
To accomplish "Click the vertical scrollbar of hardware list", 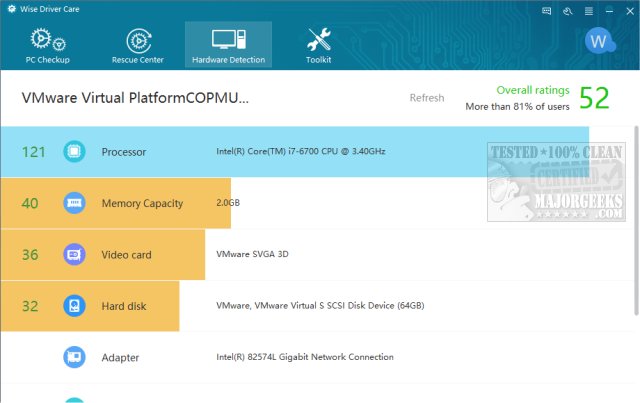I will [636, 220].
